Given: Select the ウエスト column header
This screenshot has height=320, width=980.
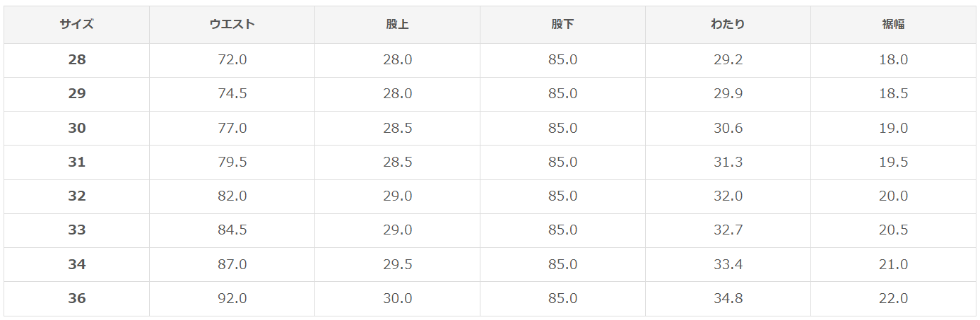Looking at the screenshot, I should pyautogui.click(x=232, y=24).
